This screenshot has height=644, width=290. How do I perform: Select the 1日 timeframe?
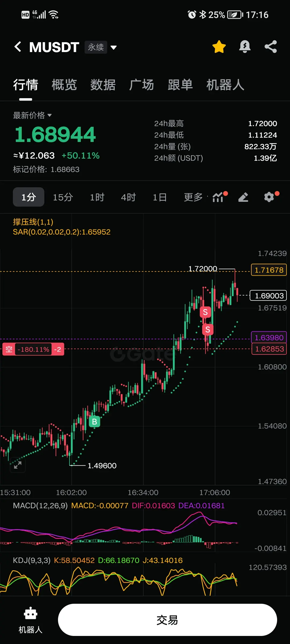(x=160, y=197)
